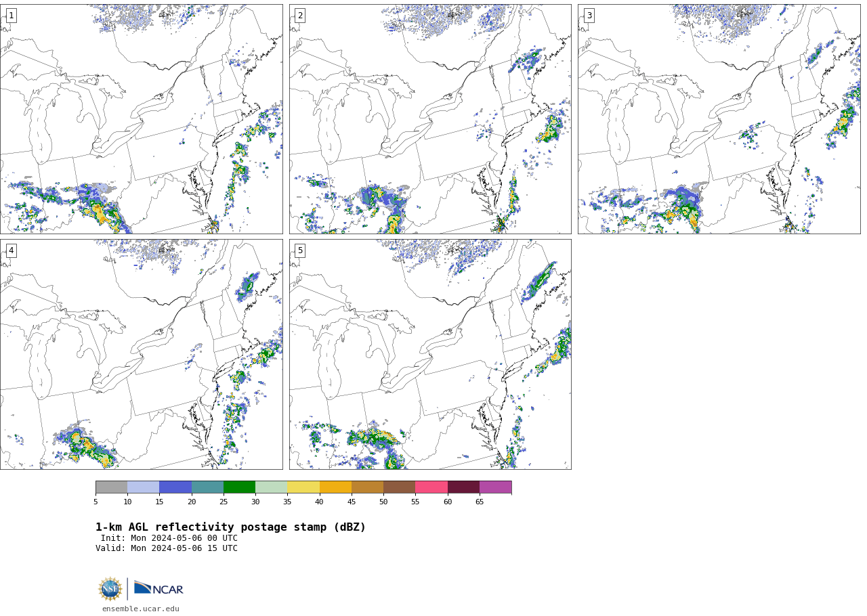Click the brown 50-55 dBZ swatch
Screen dimensions: 867x616
400,487
